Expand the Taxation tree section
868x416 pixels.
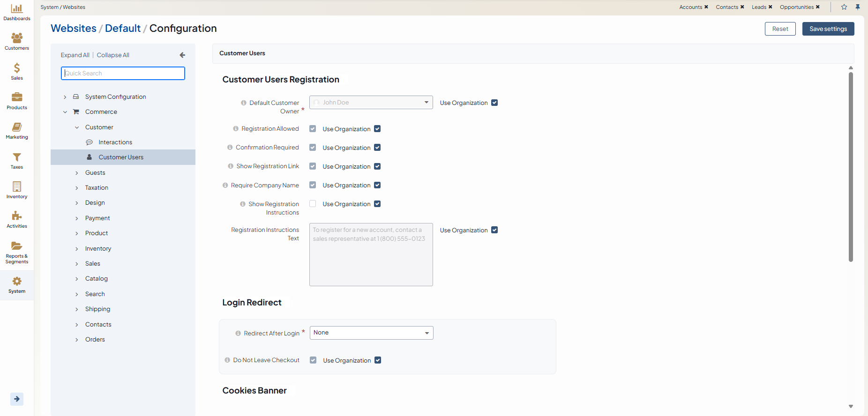click(x=77, y=188)
